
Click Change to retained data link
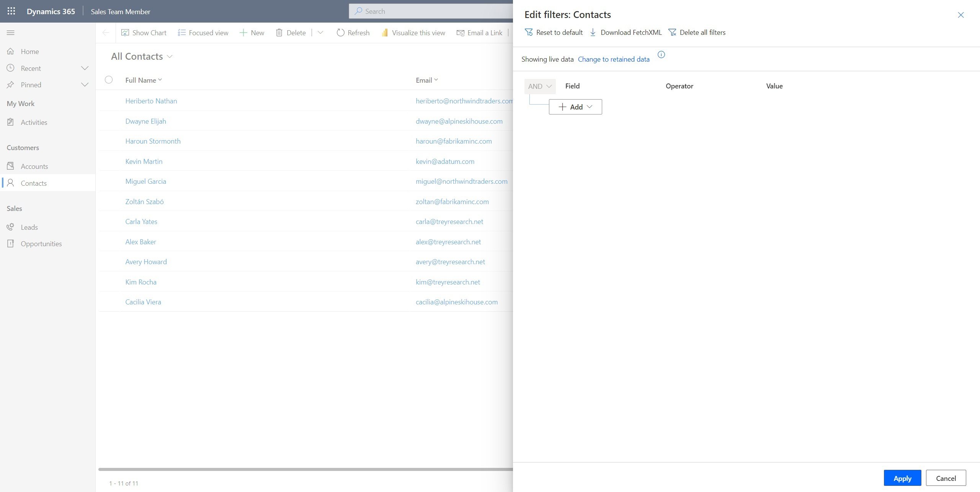[x=614, y=59]
